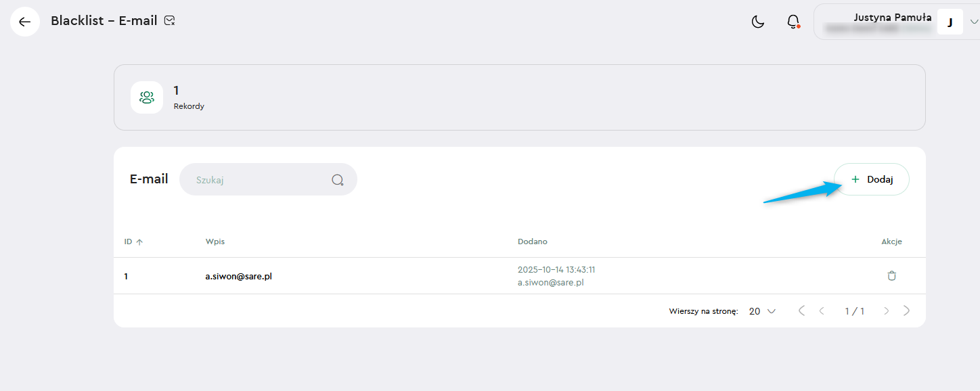
Task: Click the Dodaj button
Action: coord(871,179)
